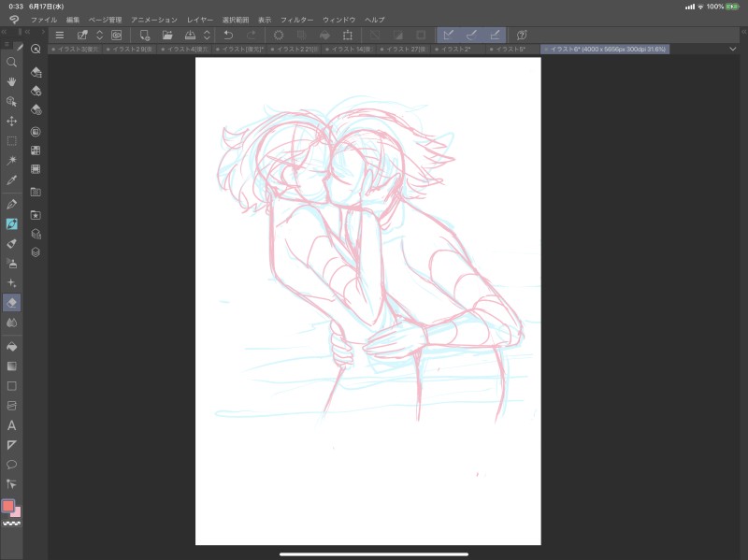Open the Tool Property eraser gear icon

pos(36,91)
